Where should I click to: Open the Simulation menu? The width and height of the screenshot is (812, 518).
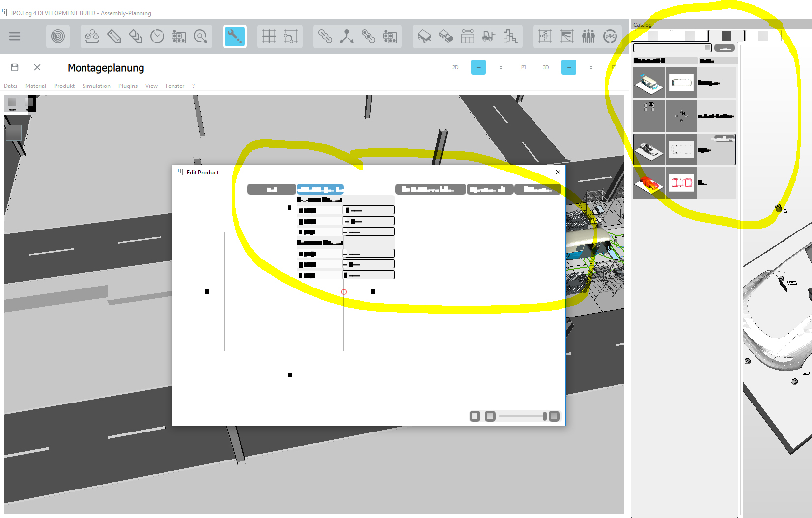pyautogui.click(x=96, y=86)
